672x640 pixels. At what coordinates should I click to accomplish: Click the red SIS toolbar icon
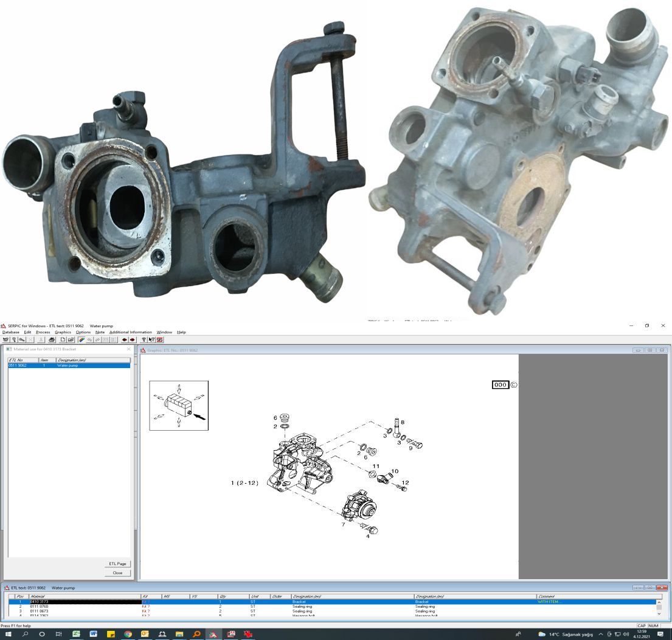click(x=160, y=339)
